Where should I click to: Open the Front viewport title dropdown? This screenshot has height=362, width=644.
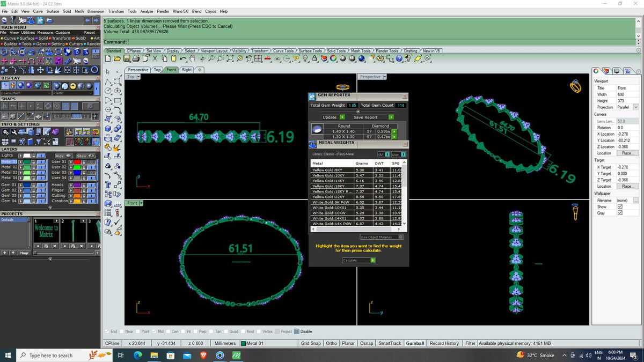point(140,203)
